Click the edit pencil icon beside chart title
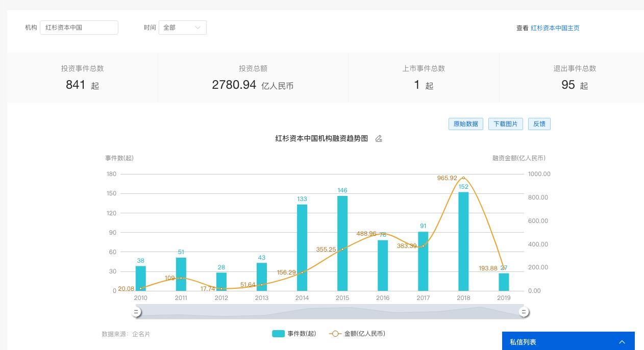 [x=379, y=139]
